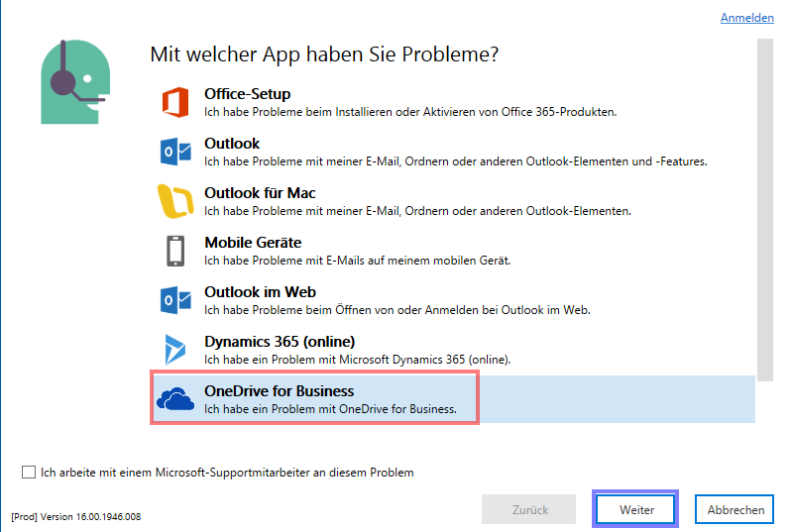Click the Abbrechen button

(735, 509)
